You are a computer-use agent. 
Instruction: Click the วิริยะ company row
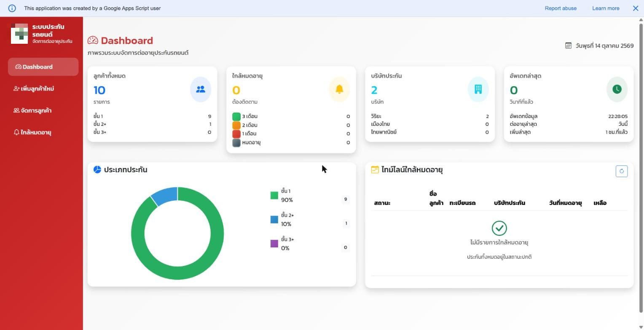point(430,116)
